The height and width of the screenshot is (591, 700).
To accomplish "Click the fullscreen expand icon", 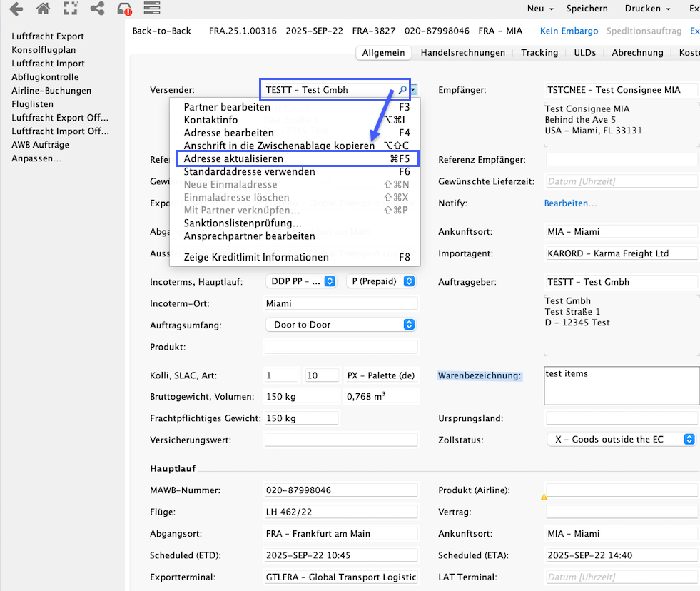I will point(70,9).
